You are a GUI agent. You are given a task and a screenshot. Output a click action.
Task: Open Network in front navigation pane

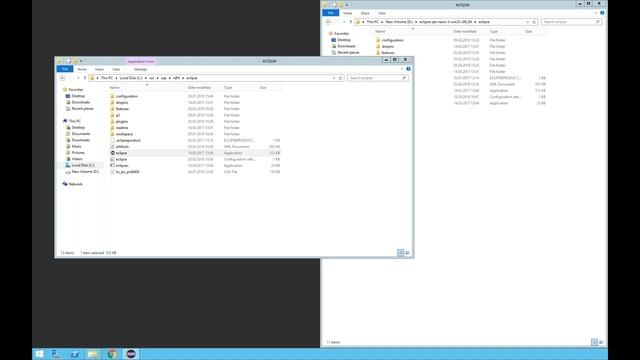tap(76, 184)
